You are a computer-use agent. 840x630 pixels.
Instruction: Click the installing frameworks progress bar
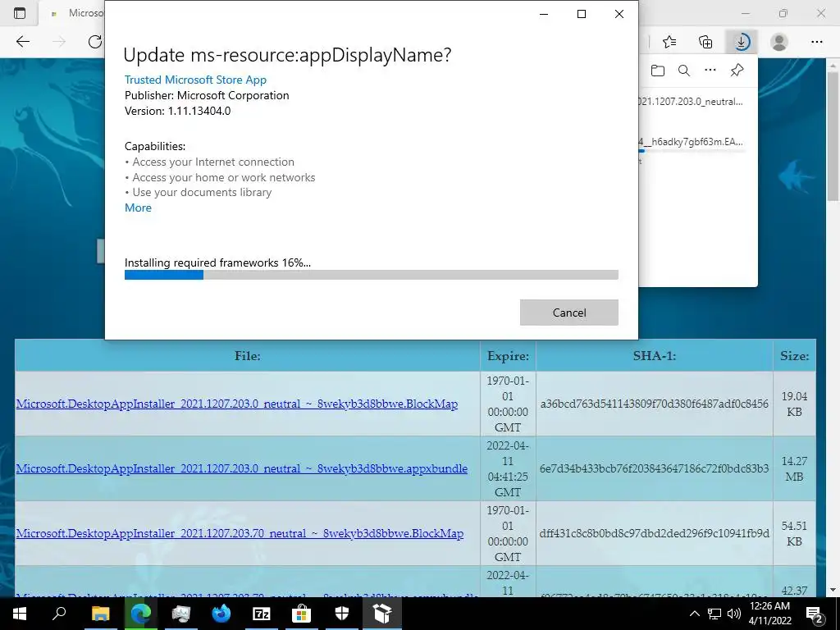pyautogui.click(x=372, y=275)
